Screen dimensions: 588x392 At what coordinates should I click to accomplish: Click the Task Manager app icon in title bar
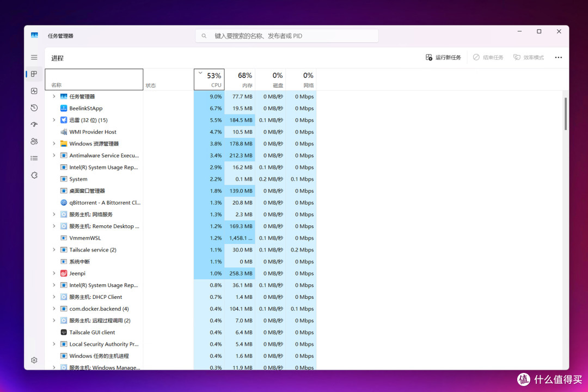(x=34, y=35)
